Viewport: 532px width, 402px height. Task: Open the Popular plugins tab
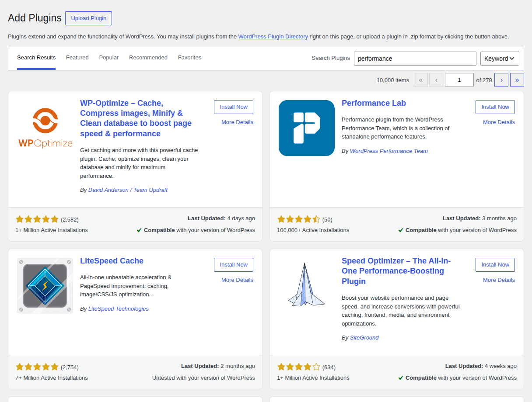click(109, 58)
